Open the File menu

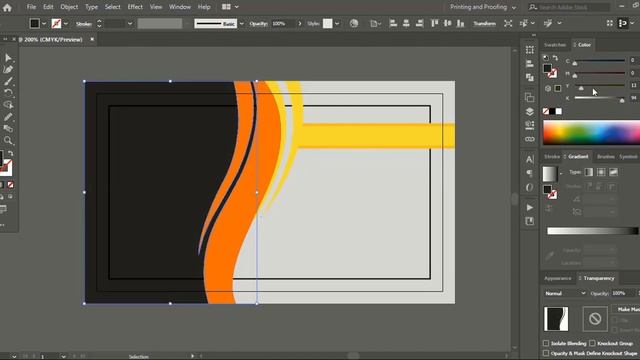point(31,7)
